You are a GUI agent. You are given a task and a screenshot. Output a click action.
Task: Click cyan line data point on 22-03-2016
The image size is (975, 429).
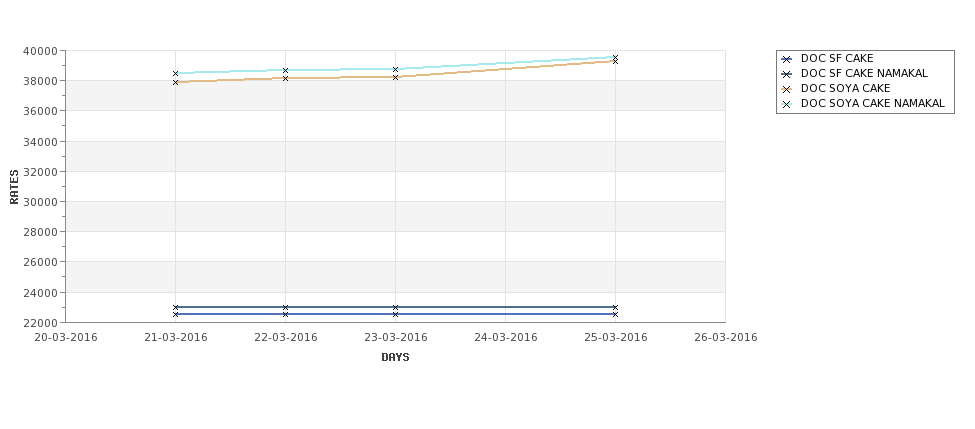285,70
